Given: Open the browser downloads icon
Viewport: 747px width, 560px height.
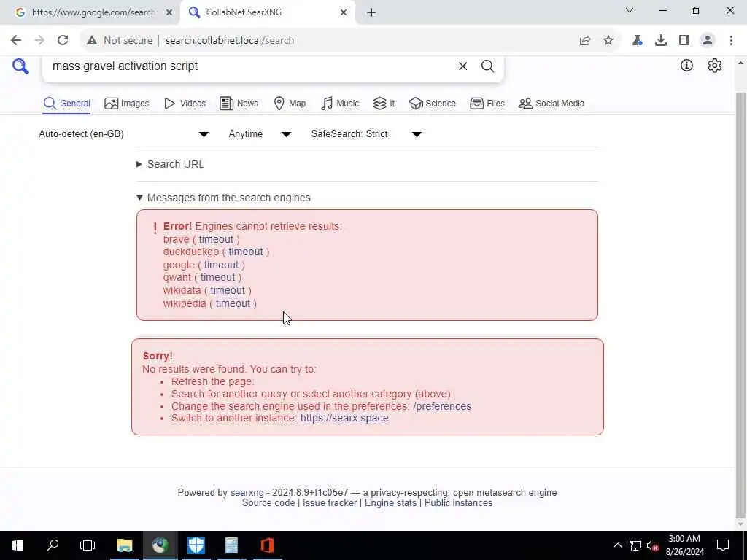Looking at the screenshot, I should [661, 41].
